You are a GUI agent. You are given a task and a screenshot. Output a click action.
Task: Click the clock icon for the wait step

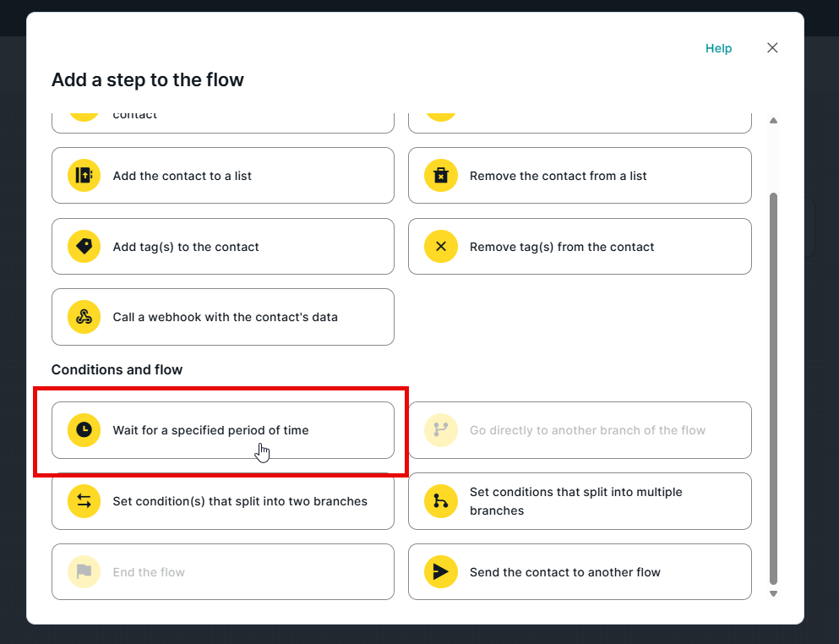[x=84, y=430]
